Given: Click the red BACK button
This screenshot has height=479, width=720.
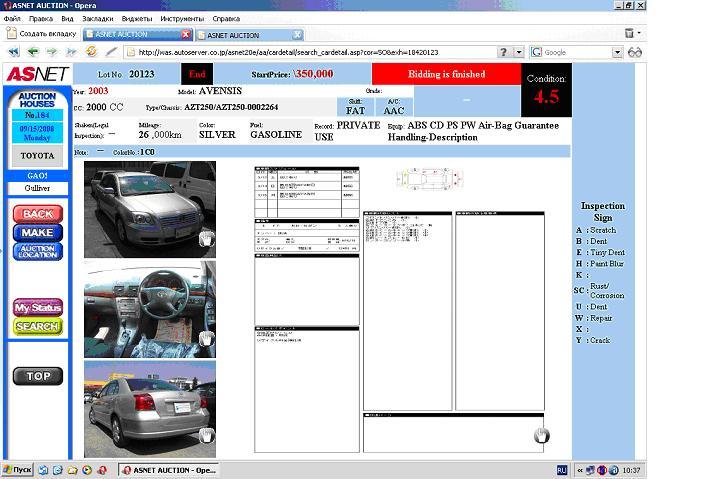Looking at the screenshot, I should point(38,214).
